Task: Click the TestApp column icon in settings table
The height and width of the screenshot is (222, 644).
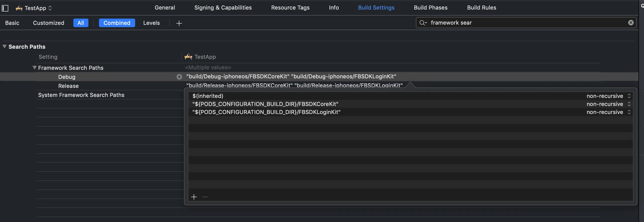Action: (188, 57)
